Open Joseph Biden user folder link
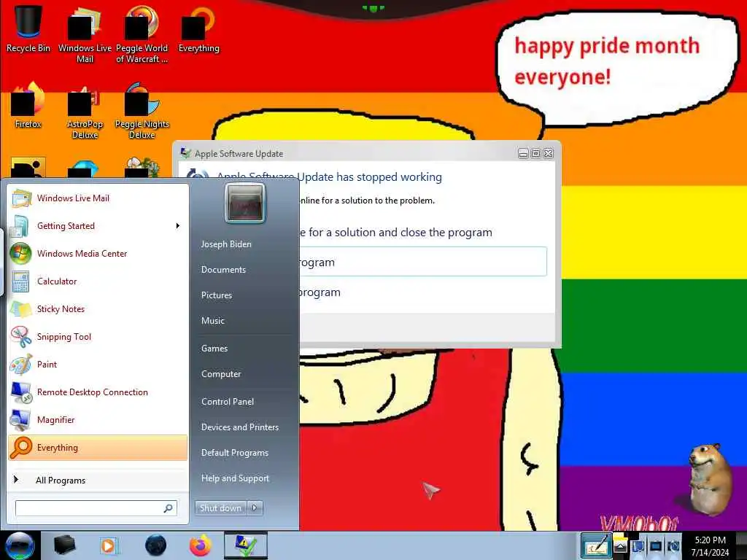 pyautogui.click(x=226, y=244)
